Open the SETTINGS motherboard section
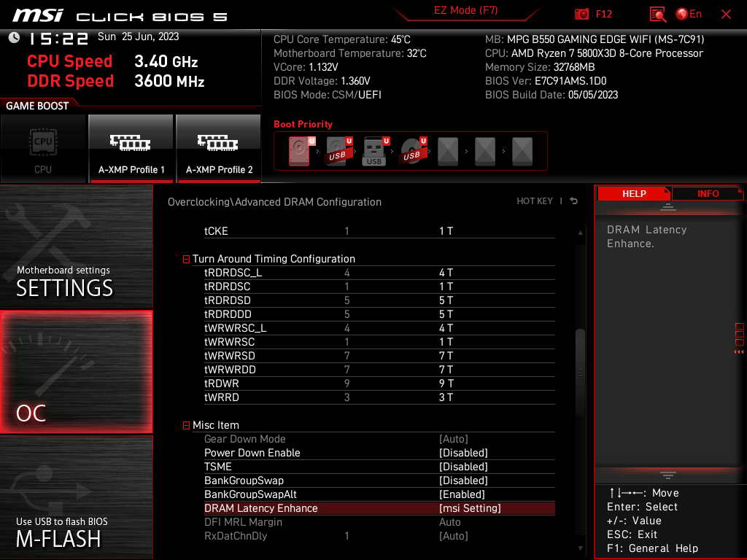This screenshot has height=560, width=747. tap(76, 246)
